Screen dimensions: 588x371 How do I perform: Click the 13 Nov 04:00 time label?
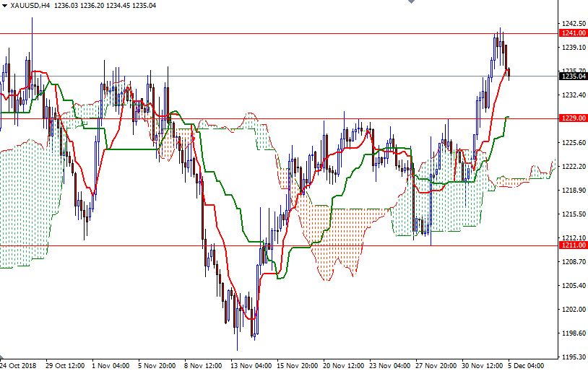click(252, 366)
